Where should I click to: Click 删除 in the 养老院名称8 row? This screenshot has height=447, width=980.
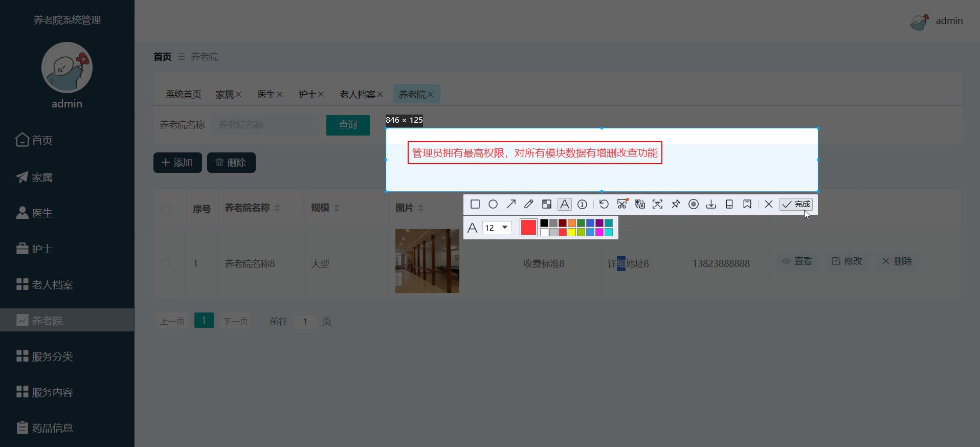(897, 261)
